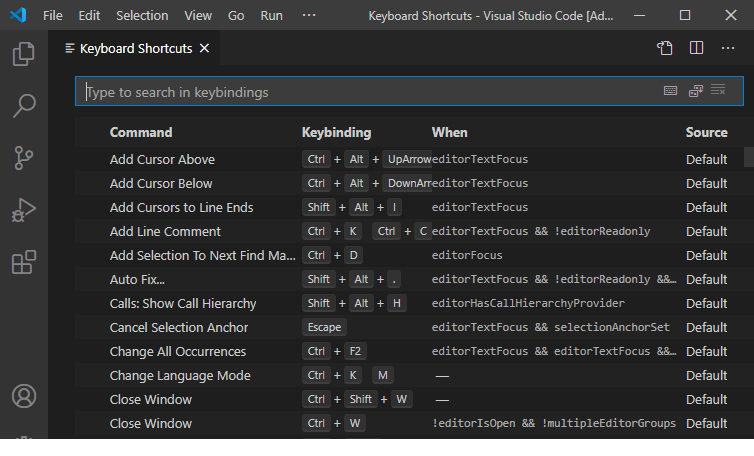The height and width of the screenshot is (456, 754).
Task: Click the Shift + Alt + H keybinding
Action: (354, 303)
